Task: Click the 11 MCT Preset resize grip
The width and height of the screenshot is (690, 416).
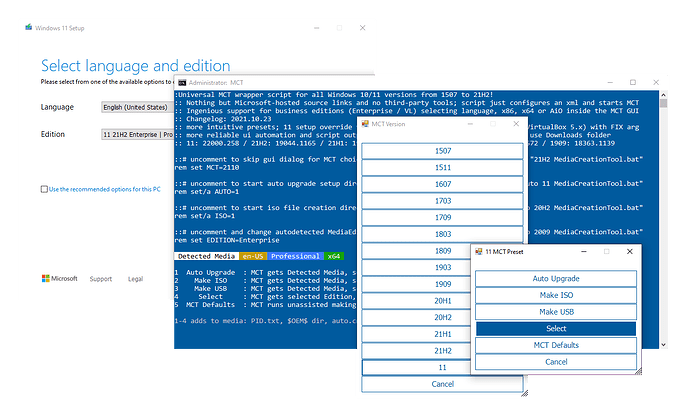Action: point(639,372)
